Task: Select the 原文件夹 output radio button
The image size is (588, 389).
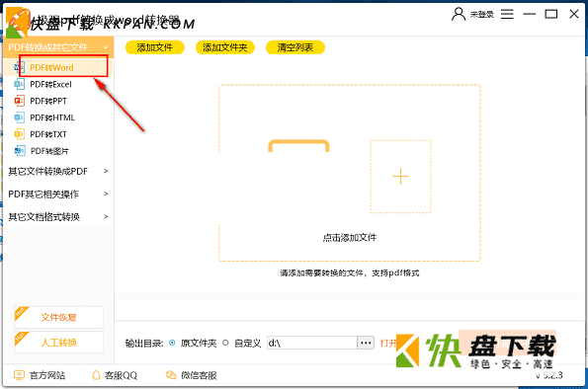Action: pyautogui.click(x=172, y=343)
